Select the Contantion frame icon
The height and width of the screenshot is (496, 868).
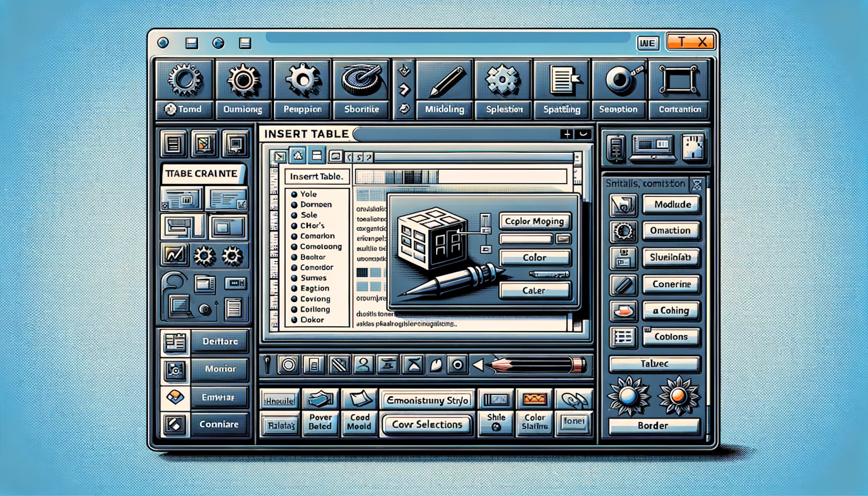pos(679,79)
